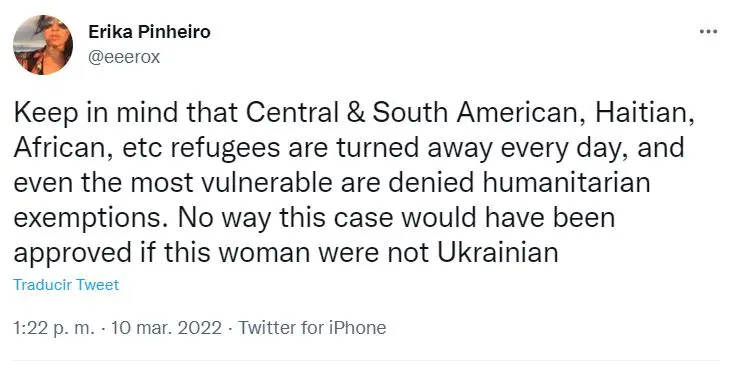Image resolution: width=739 pixels, height=379 pixels.
Task: Open the three-dot more options menu
Action: tap(708, 32)
